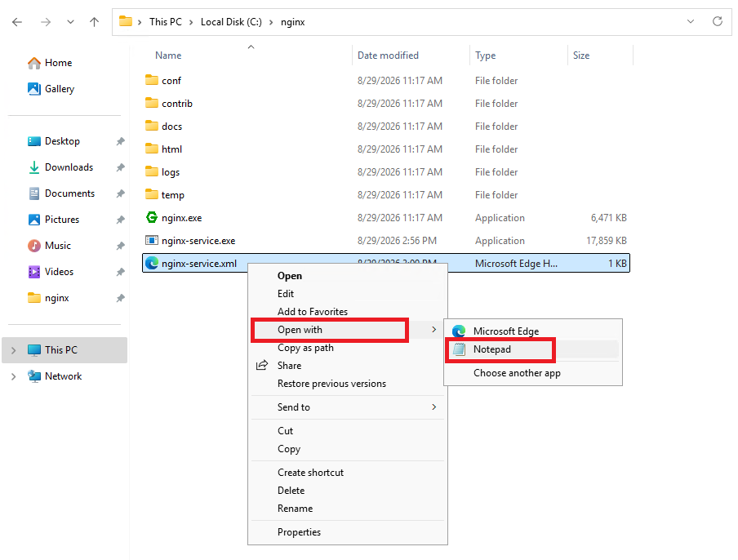Sort by Date modified column header
This screenshot has width=738, height=560.
(x=388, y=55)
